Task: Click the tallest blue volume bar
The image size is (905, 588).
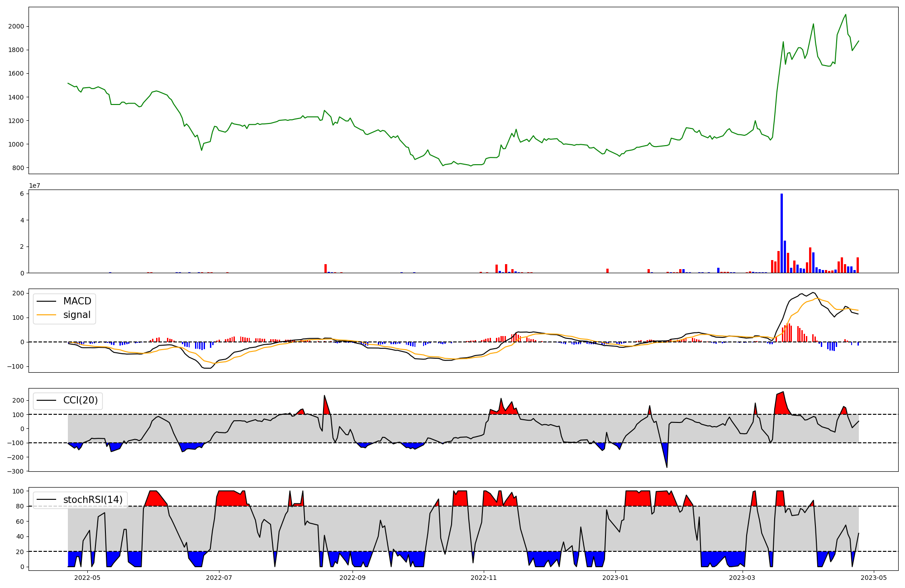Action: 781,233
